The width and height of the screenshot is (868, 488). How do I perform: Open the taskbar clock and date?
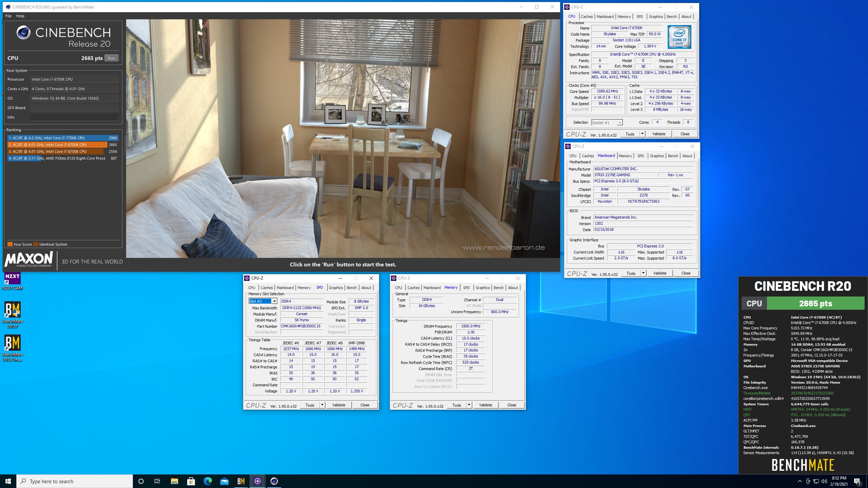pos(839,481)
